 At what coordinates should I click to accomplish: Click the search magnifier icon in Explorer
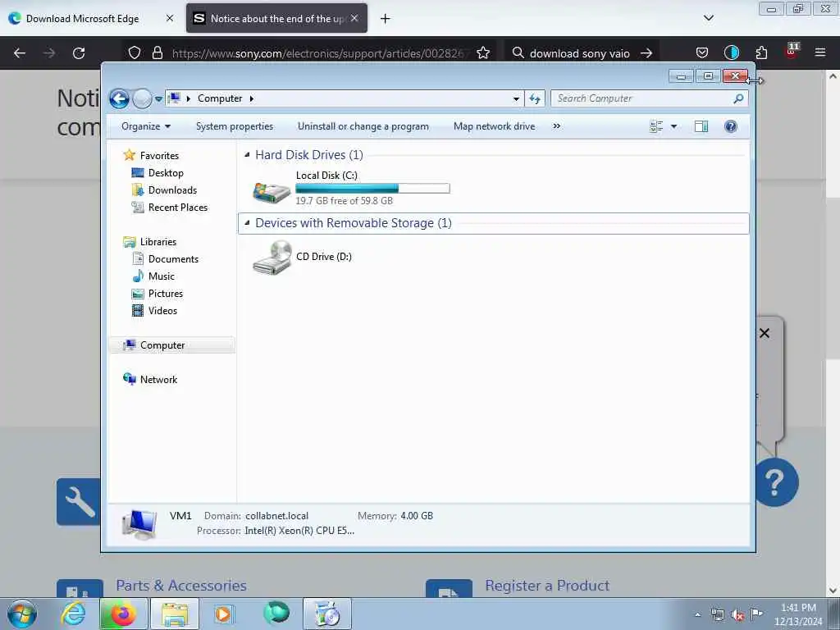[x=738, y=98]
